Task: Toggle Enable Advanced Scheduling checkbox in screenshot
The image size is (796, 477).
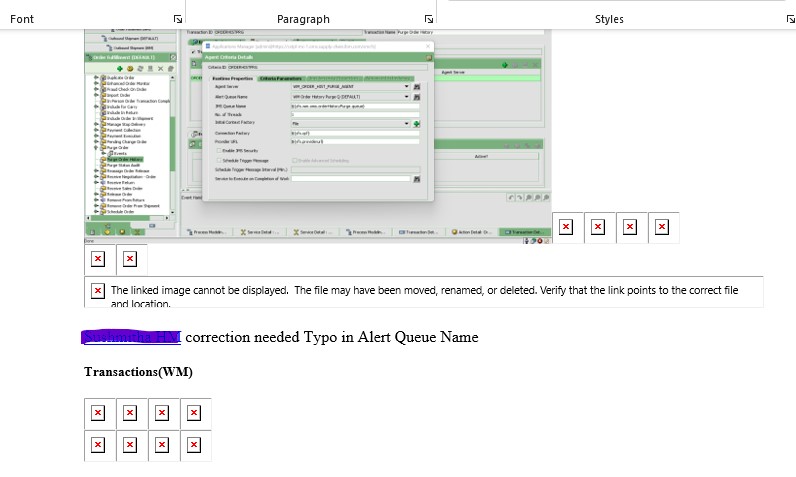Action: pyautogui.click(x=294, y=160)
